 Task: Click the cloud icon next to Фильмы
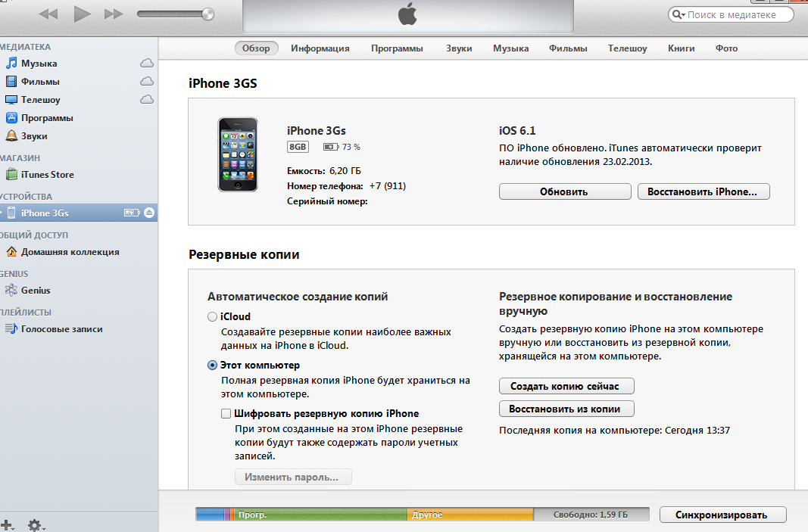[147, 82]
